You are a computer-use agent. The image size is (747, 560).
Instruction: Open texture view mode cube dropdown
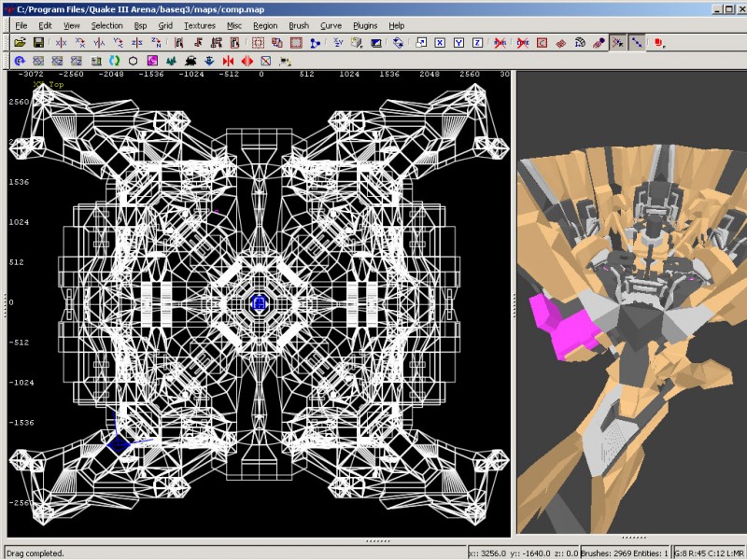coord(357,43)
